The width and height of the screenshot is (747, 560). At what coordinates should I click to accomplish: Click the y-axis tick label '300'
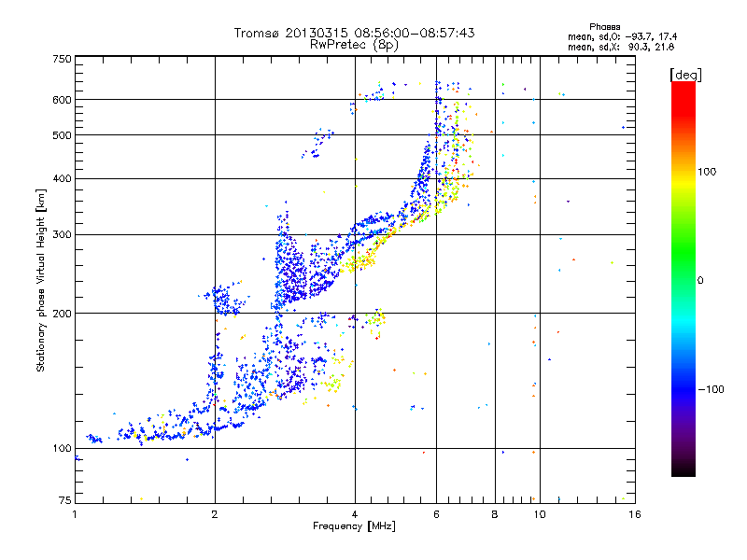[62, 235]
